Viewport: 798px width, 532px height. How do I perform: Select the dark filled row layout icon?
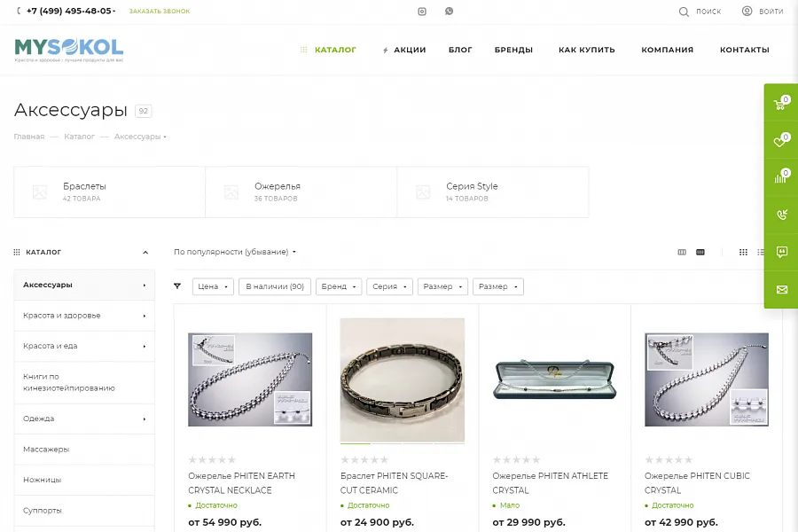point(700,252)
